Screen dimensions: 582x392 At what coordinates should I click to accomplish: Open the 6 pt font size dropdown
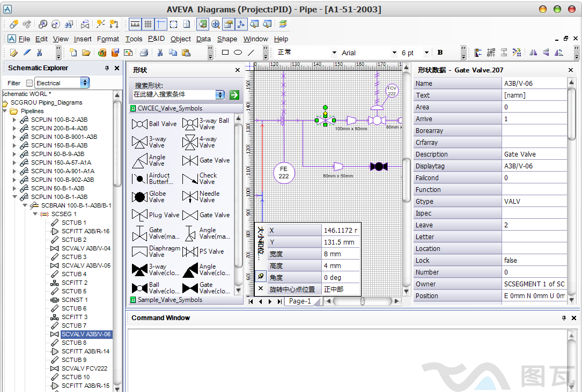pos(427,53)
